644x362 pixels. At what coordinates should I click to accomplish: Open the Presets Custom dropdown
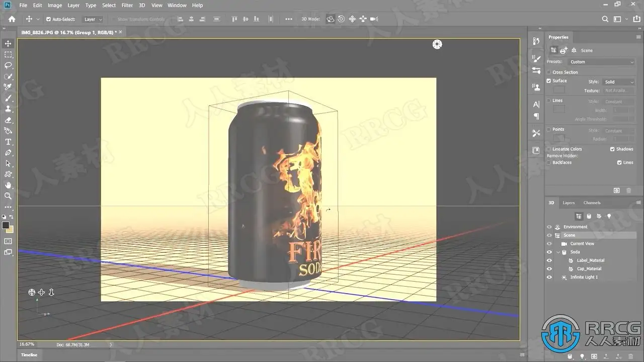(x=602, y=62)
